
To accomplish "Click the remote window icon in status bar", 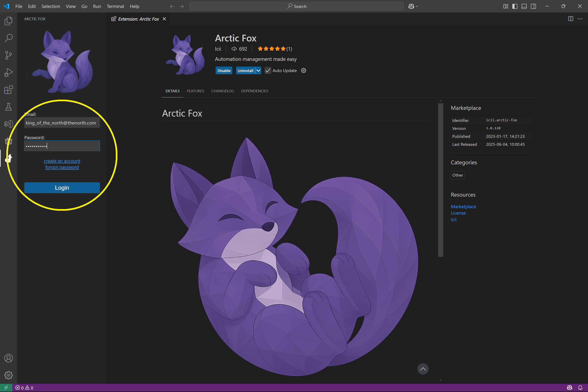I will (6, 388).
